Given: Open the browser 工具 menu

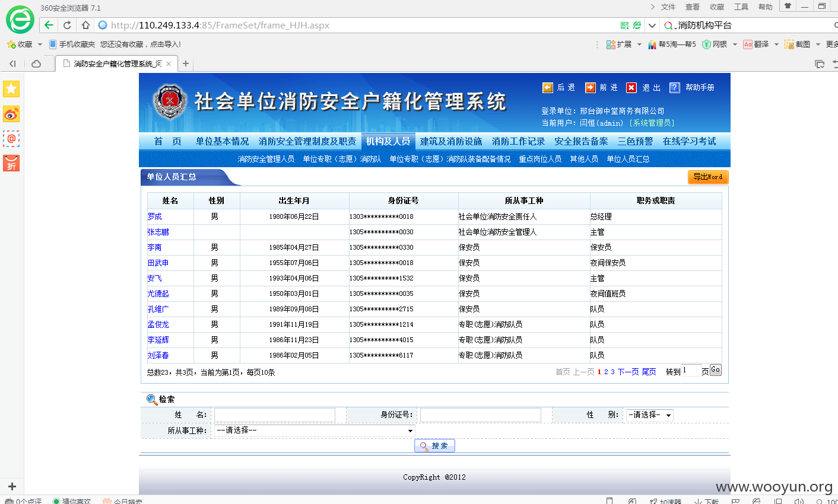Looking at the screenshot, I should click(x=741, y=7).
